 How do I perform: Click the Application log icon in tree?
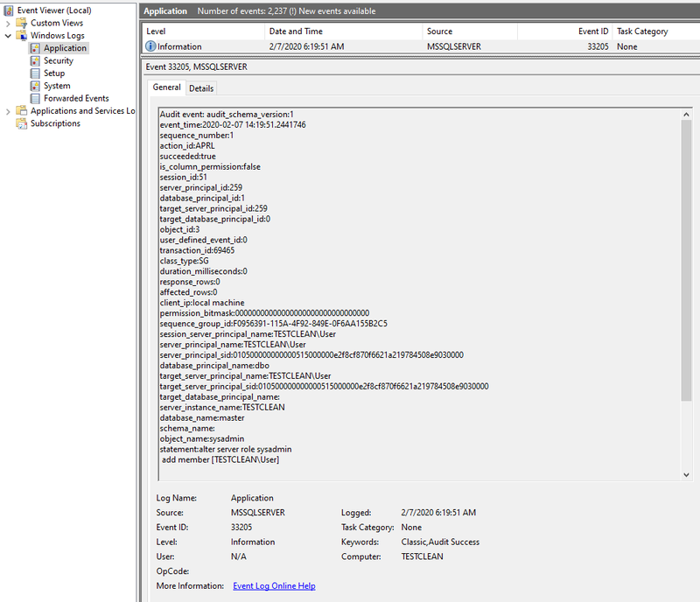click(35, 48)
